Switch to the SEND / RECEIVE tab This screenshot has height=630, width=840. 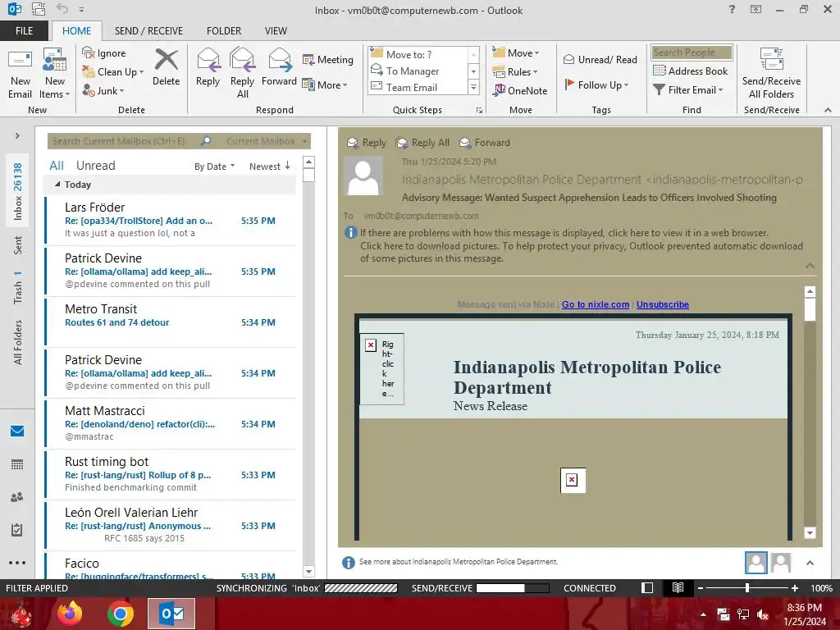pyautogui.click(x=148, y=30)
